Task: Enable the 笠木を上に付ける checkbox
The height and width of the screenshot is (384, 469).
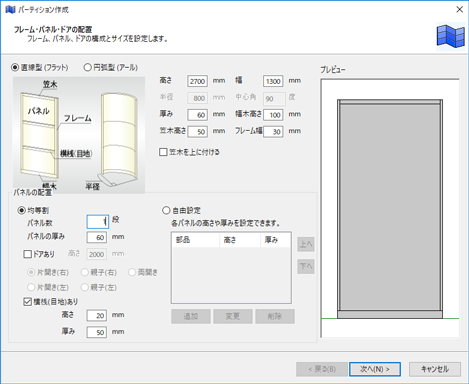Action: coord(163,152)
